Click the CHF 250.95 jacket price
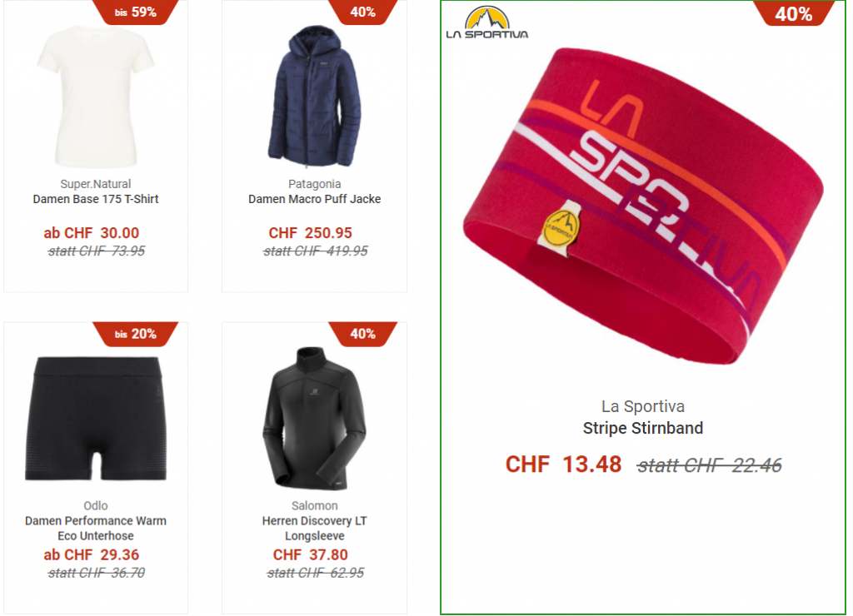 point(310,233)
